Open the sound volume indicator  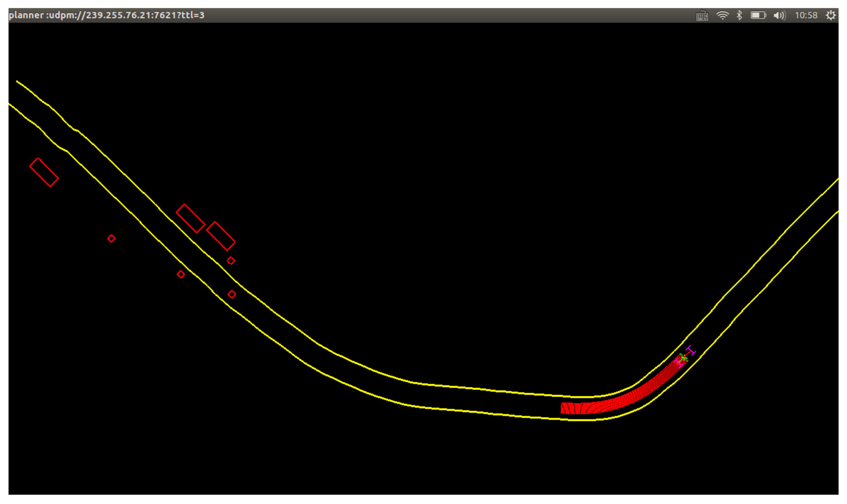(779, 16)
